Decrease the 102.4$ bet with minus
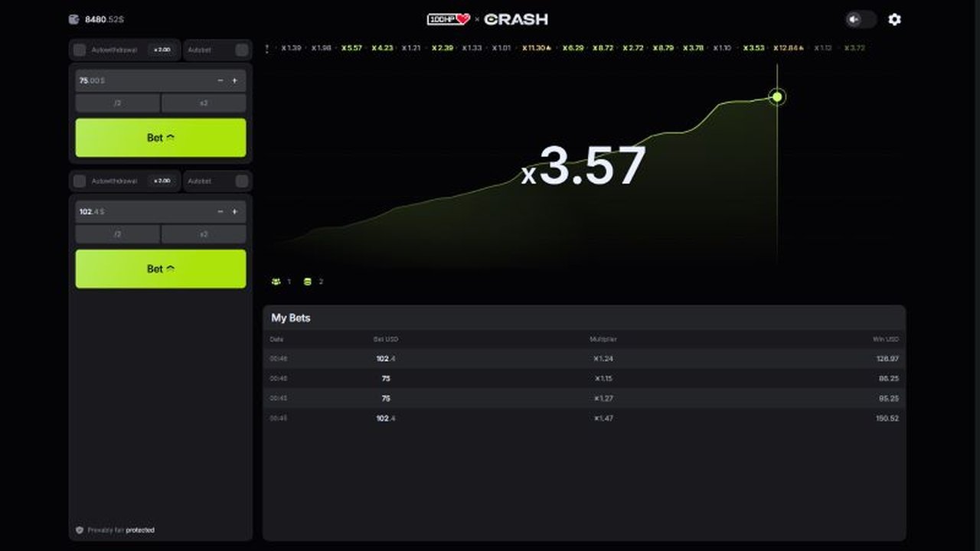 click(x=220, y=211)
